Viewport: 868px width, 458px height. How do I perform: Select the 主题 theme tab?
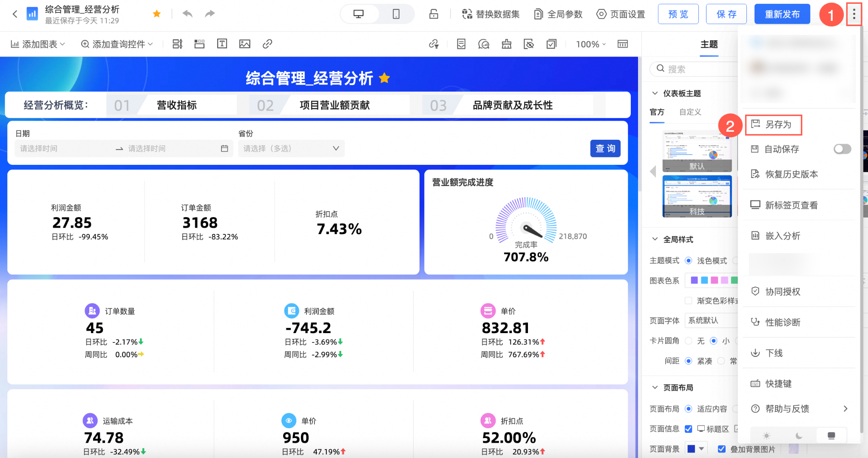pyautogui.click(x=709, y=44)
